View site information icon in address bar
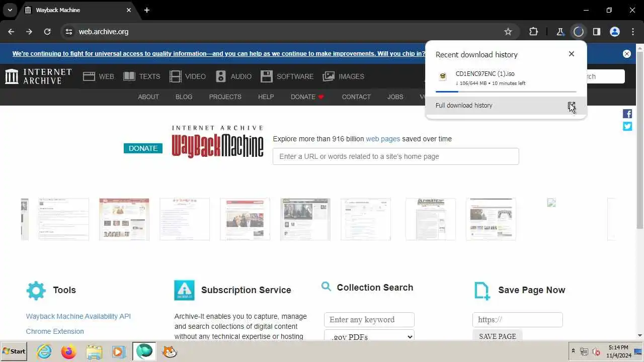Screen dimensions: 644x362 [69, 32]
